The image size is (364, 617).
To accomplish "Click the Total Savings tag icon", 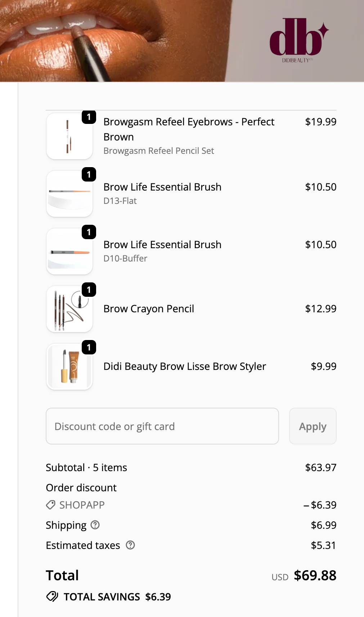I will tap(52, 596).
